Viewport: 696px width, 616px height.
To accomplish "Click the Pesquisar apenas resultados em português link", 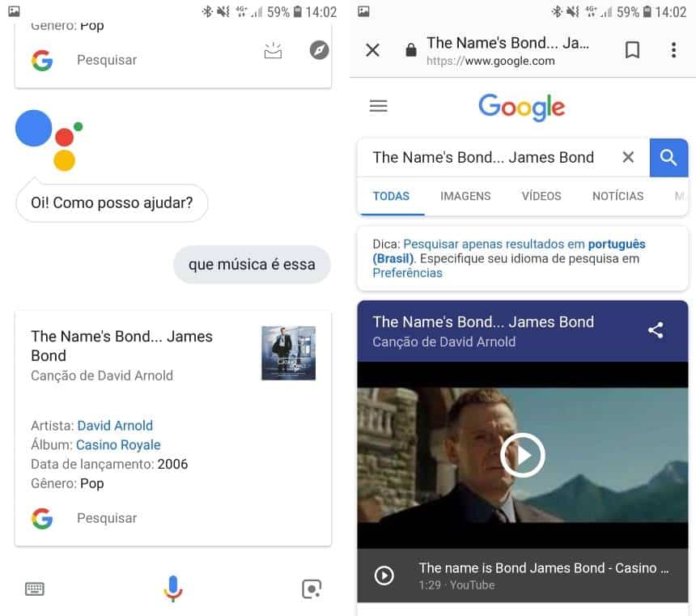I will [509, 251].
